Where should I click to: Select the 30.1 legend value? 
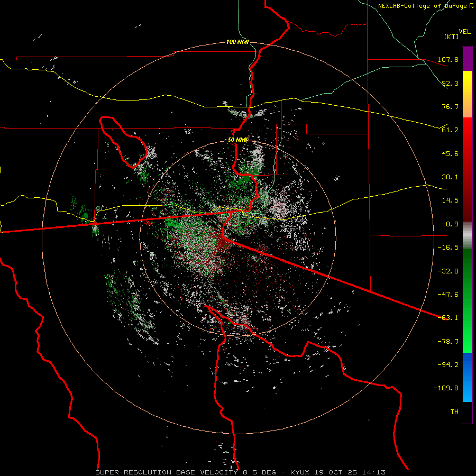tap(450, 177)
